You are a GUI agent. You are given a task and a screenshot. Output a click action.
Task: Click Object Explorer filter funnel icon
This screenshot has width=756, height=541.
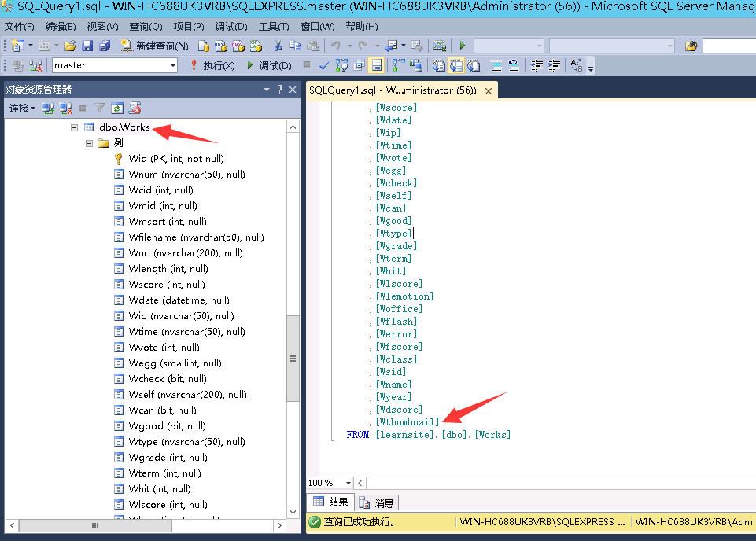click(x=100, y=109)
